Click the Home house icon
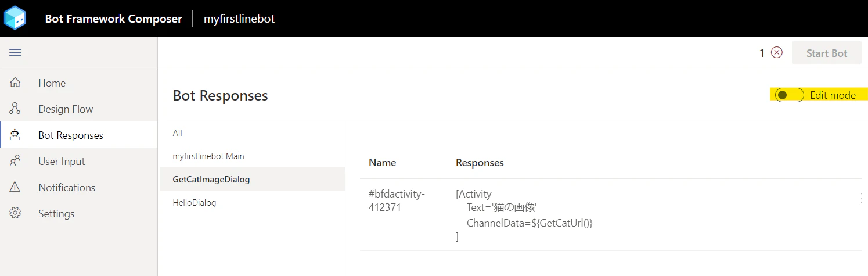Image resolution: width=868 pixels, height=276 pixels. point(15,83)
